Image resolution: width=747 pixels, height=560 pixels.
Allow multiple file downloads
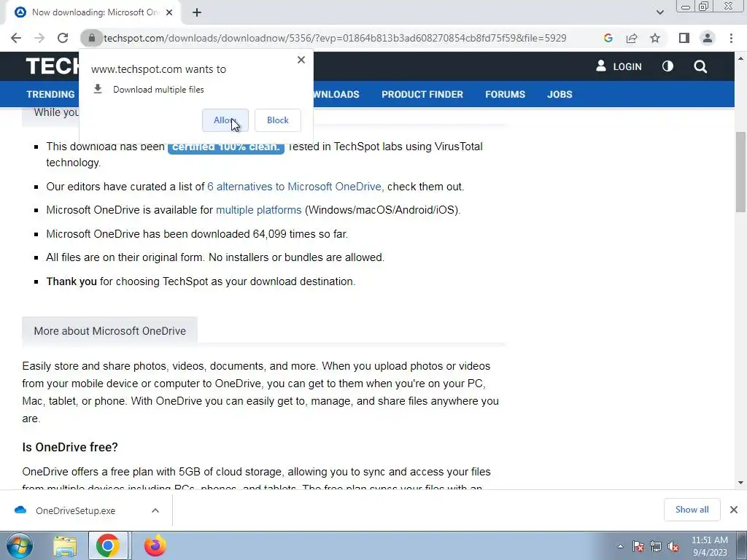(225, 120)
